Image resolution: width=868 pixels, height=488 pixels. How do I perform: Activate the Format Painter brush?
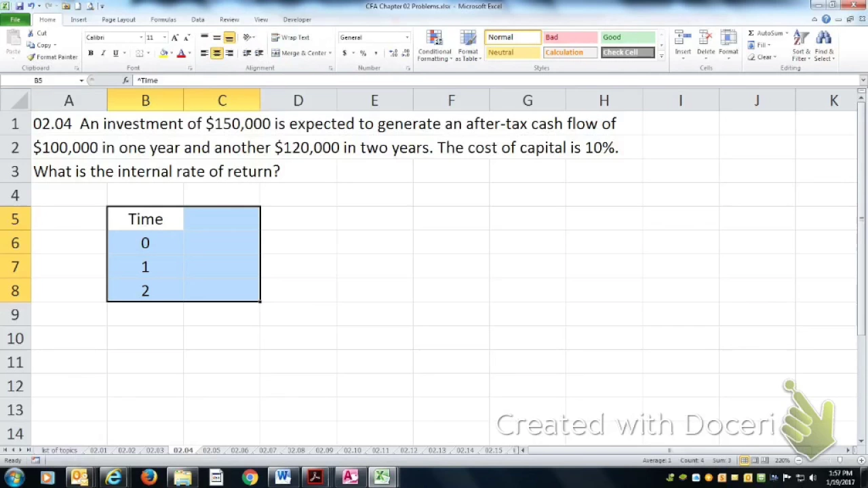[x=31, y=57]
